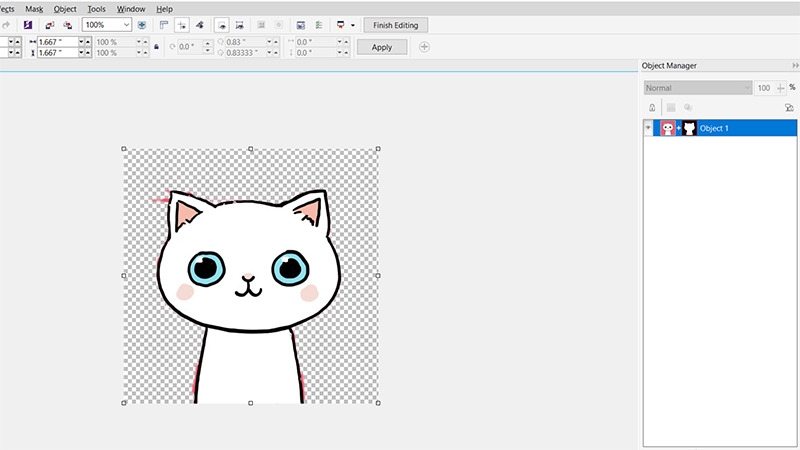The image size is (800, 450).
Task: Open the Tools menu
Action: tap(96, 9)
